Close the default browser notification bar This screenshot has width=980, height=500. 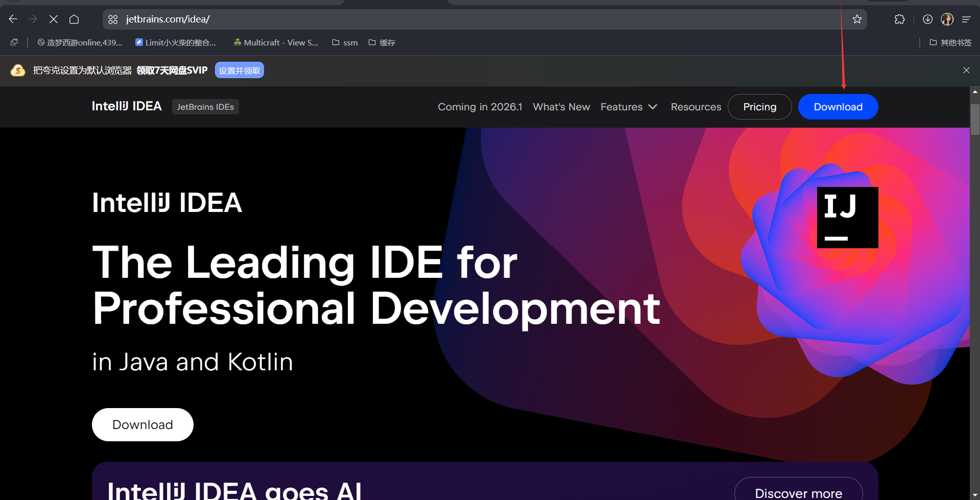(966, 70)
